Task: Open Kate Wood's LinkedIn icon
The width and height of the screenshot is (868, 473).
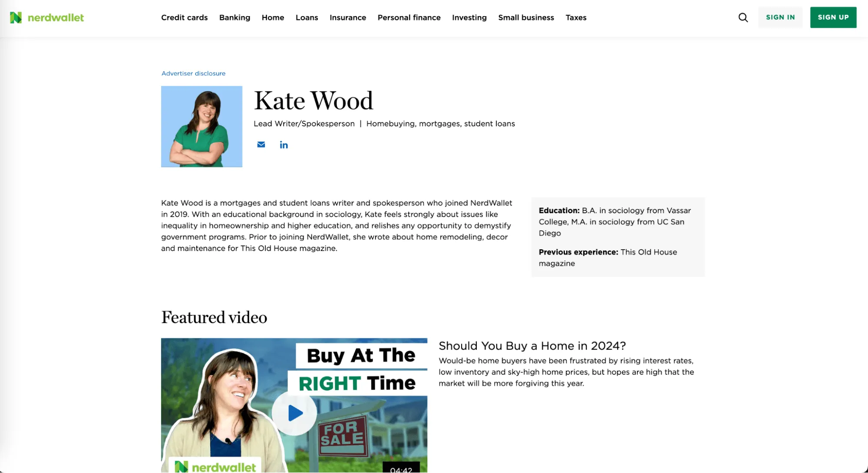Action: [x=284, y=145]
